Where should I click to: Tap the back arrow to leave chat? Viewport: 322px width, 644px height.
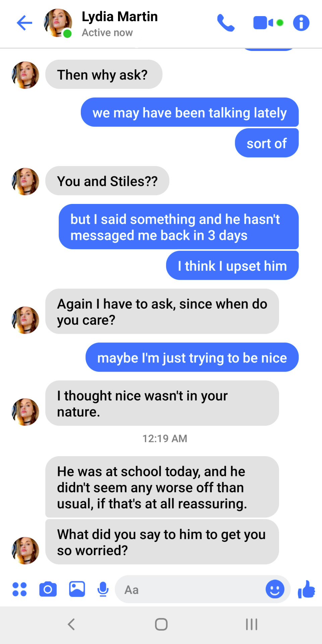(x=24, y=23)
